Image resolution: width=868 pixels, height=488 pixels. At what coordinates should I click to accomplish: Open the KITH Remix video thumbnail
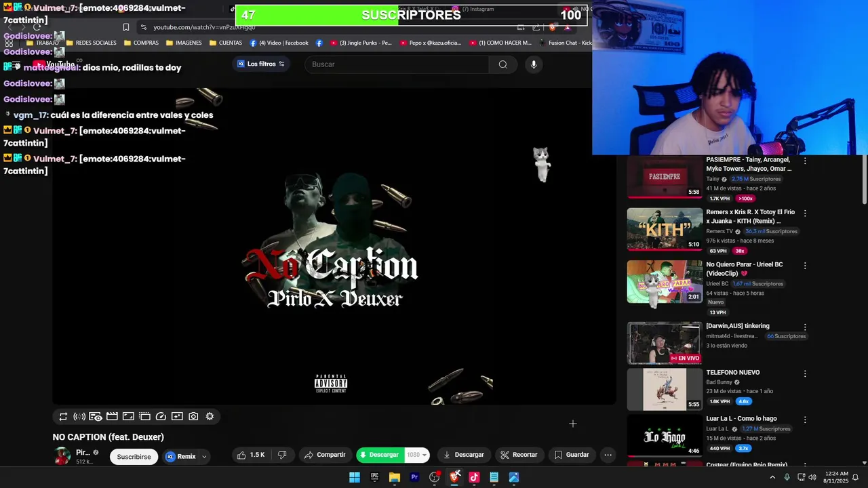665,229
